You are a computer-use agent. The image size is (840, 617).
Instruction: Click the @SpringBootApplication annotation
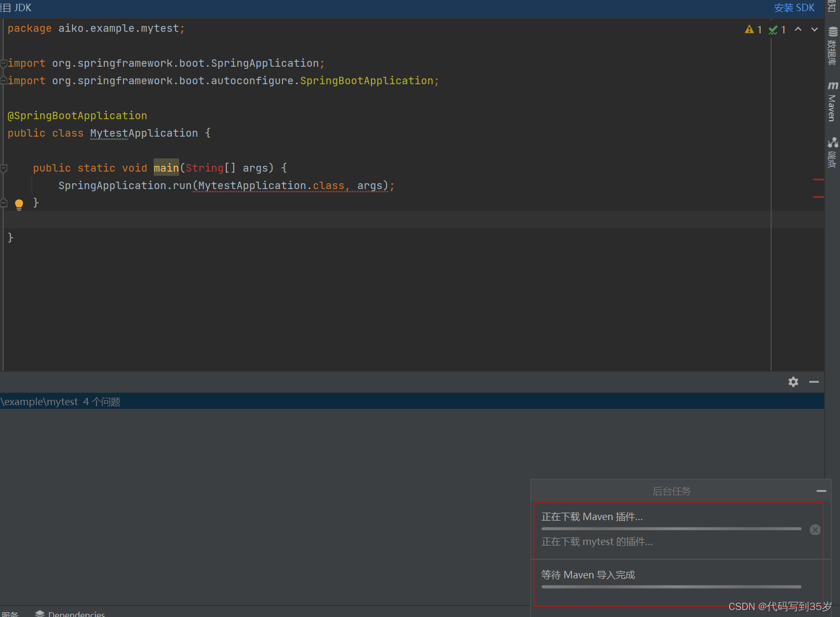point(77,115)
